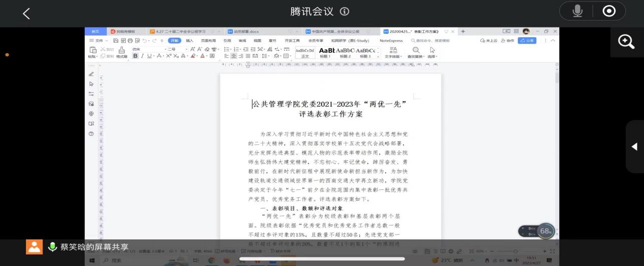Toggle the Tencent Meeting microphone
The height and width of the screenshot is (266, 644).
coord(577,11)
